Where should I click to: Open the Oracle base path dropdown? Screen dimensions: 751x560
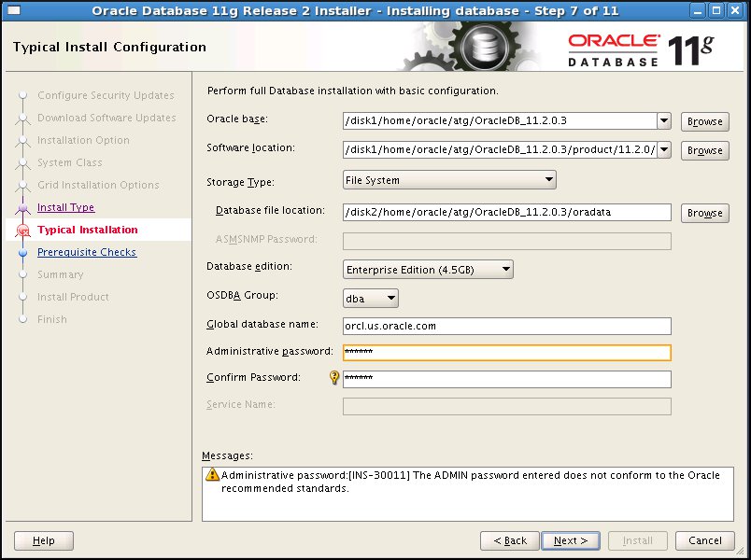pyautogui.click(x=663, y=120)
